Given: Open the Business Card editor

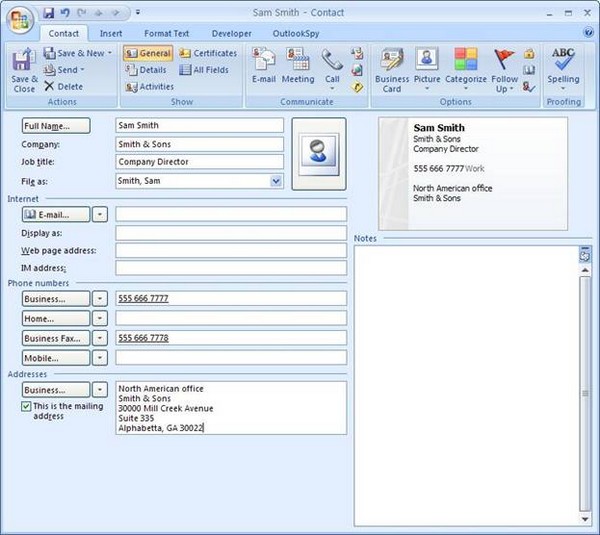Looking at the screenshot, I should click(x=392, y=70).
